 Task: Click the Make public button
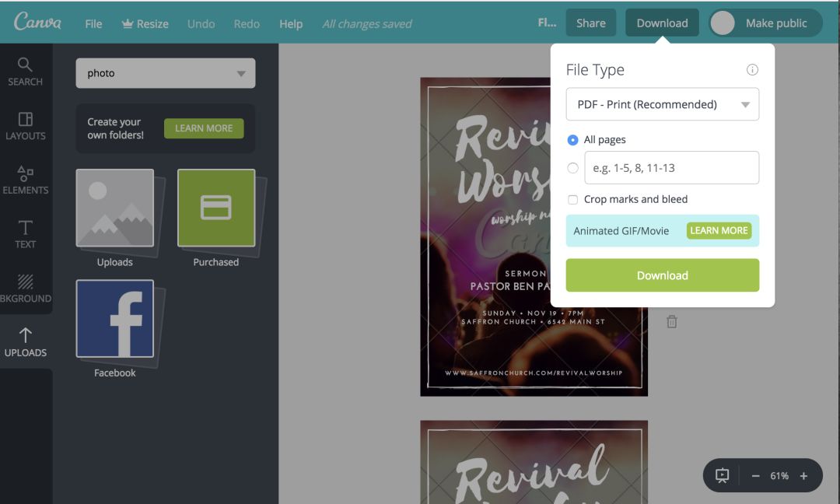pos(775,23)
